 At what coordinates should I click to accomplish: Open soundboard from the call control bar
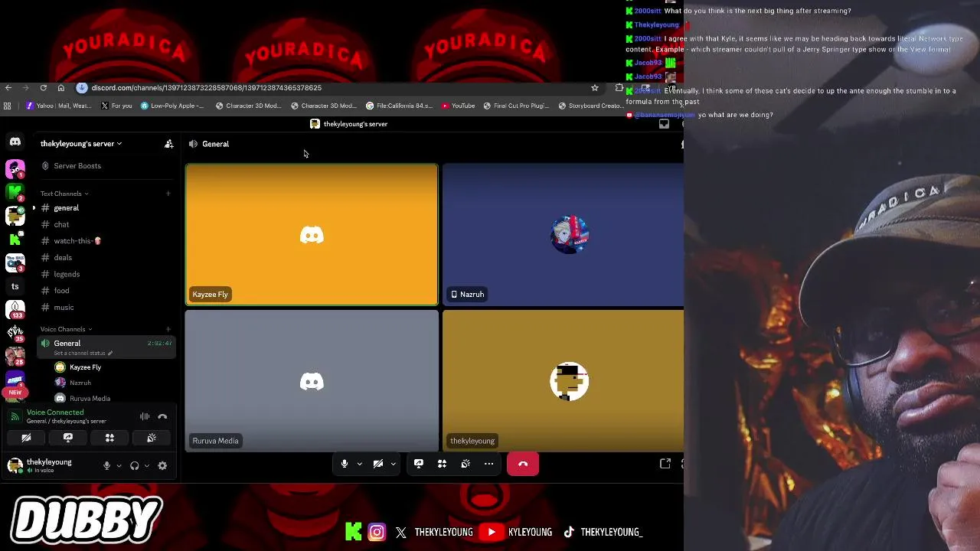pyautogui.click(x=465, y=464)
